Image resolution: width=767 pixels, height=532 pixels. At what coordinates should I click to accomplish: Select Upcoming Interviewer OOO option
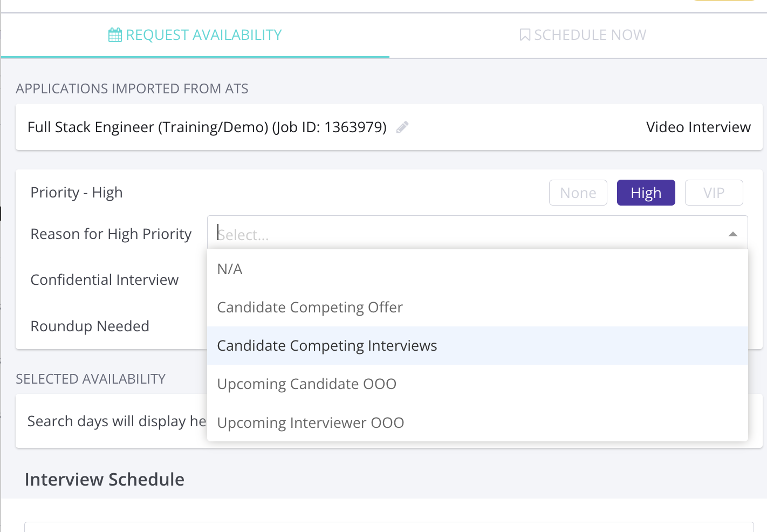point(310,422)
